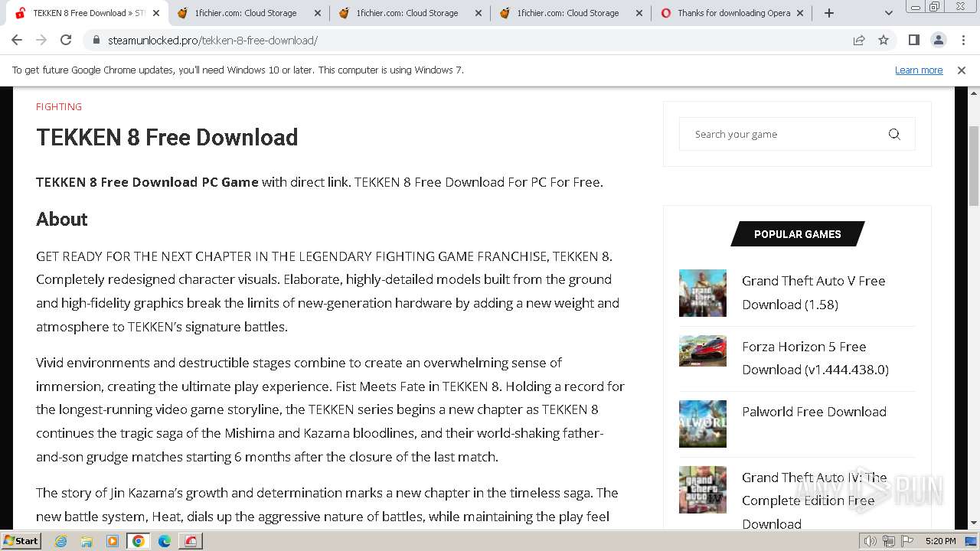The height and width of the screenshot is (551, 980).
Task: Click the search magnifier icon
Action: 893,134
